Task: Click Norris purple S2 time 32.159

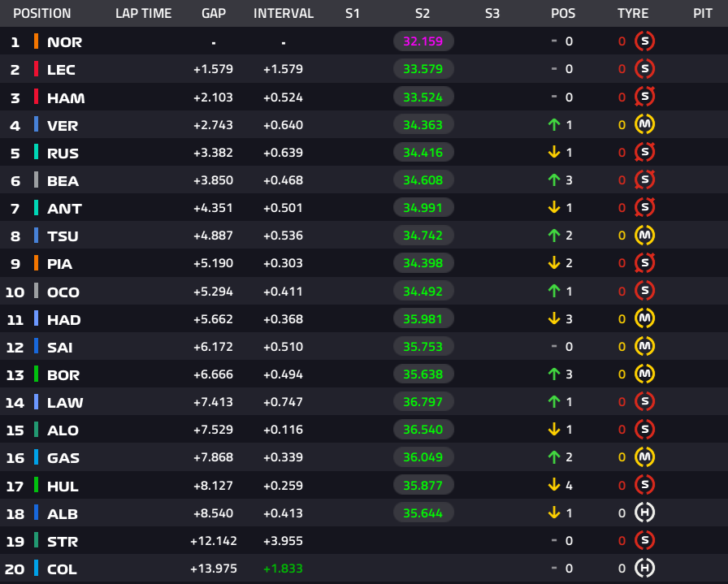Action: point(422,41)
